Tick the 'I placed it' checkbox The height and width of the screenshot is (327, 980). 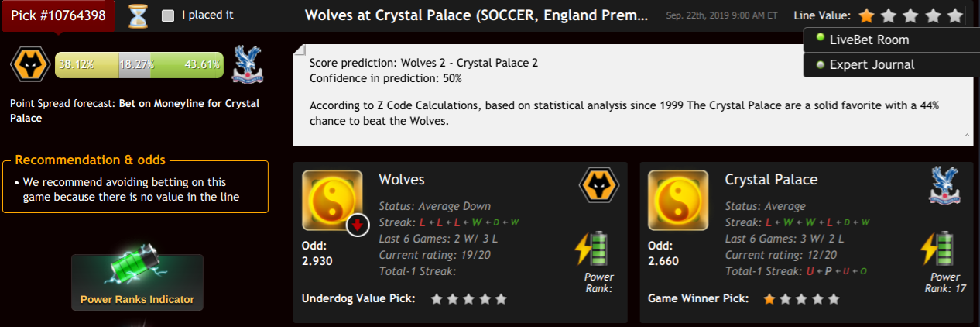[168, 15]
